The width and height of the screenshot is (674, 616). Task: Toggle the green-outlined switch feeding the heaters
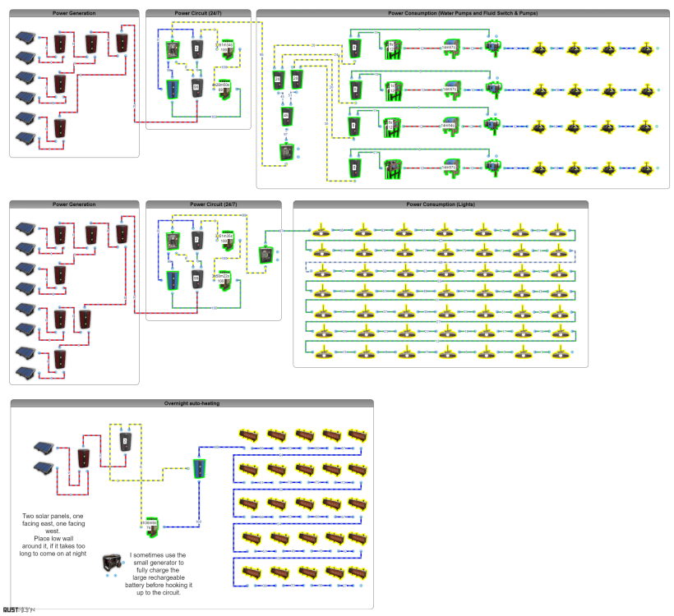coord(199,468)
